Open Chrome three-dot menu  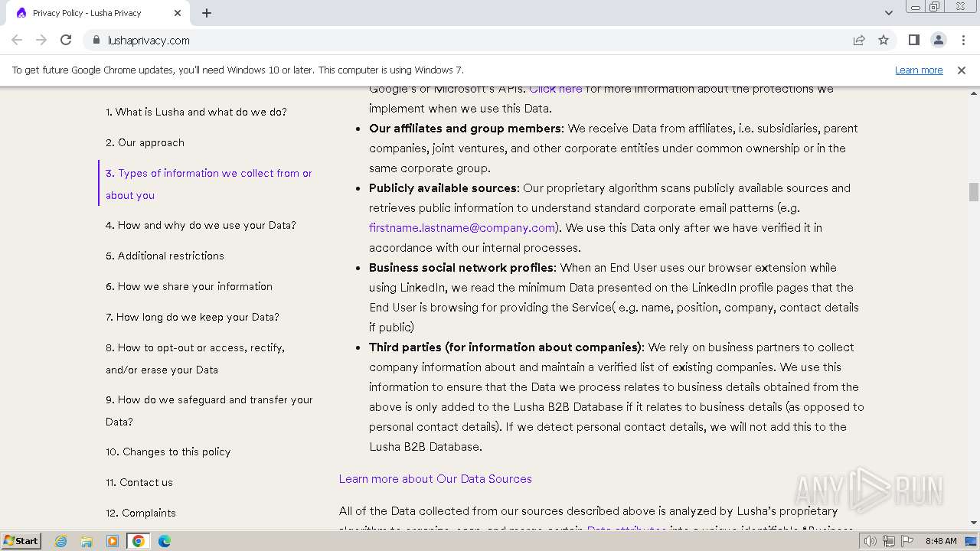pos(962,40)
